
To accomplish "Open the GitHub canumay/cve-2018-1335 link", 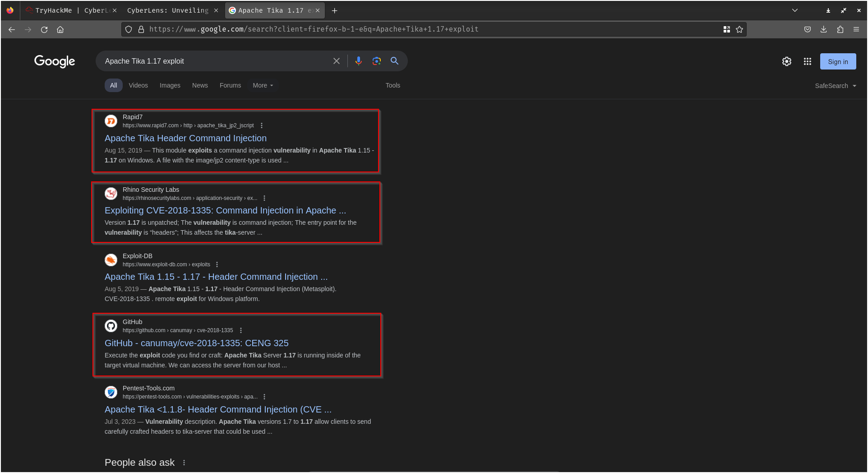I will (x=196, y=343).
